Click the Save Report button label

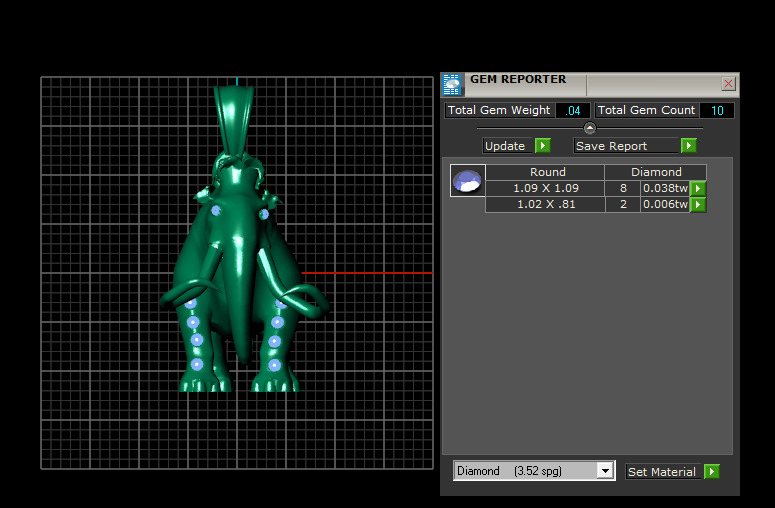[625, 146]
